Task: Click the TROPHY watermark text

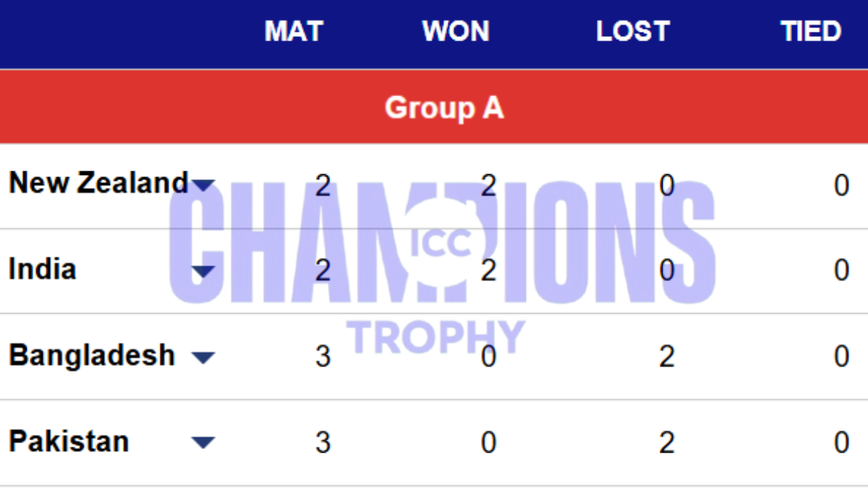Action: pyautogui.click(x=435, y=336)
